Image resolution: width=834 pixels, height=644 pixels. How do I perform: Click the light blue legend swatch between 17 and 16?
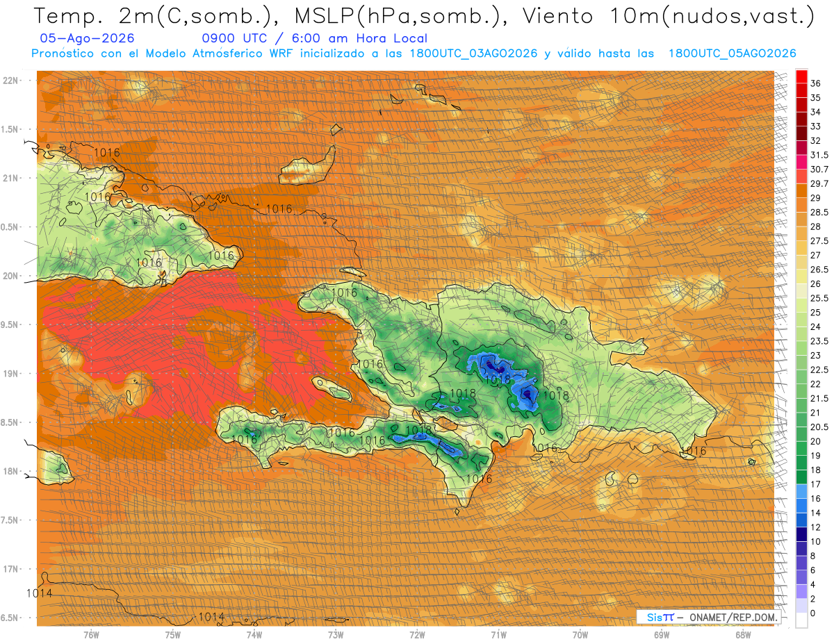(801, 490)
